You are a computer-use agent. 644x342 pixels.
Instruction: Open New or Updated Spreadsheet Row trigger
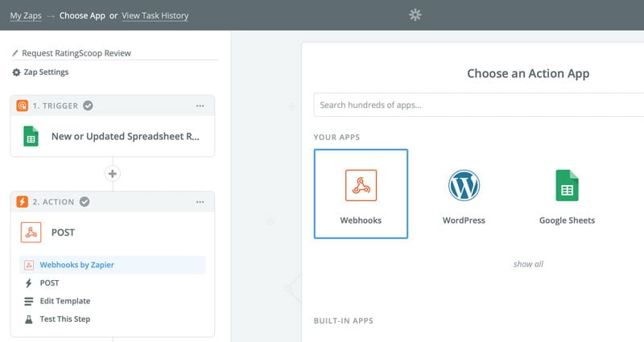126,136
